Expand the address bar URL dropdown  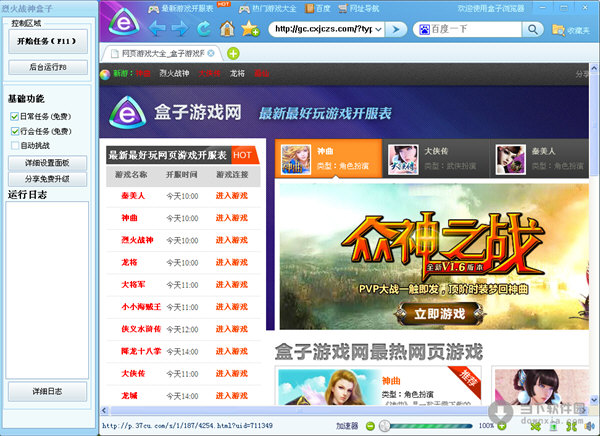click(378, 29)
